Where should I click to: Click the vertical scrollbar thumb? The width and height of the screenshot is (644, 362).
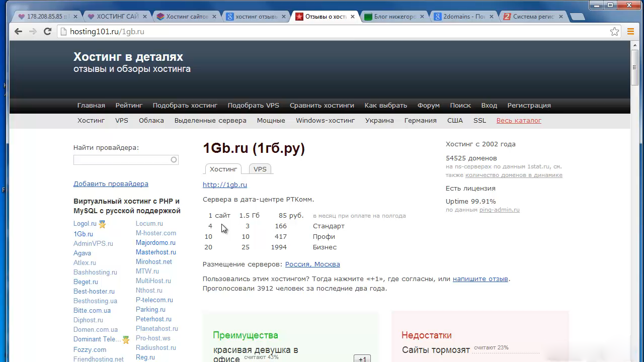(635, 67)
